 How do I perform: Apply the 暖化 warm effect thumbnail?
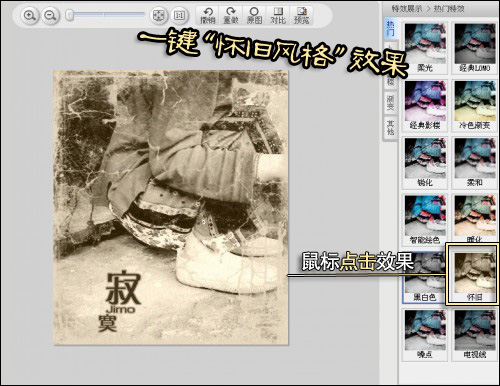pos(475,218)
